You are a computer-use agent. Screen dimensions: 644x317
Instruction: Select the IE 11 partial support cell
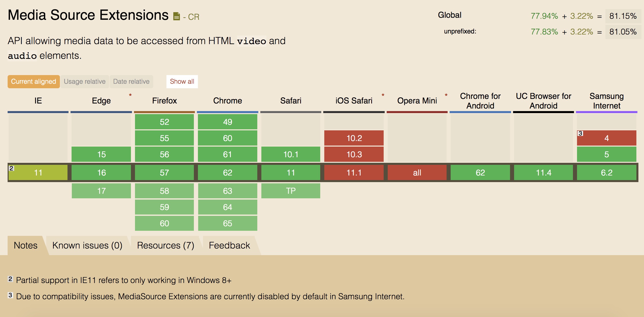38,173
